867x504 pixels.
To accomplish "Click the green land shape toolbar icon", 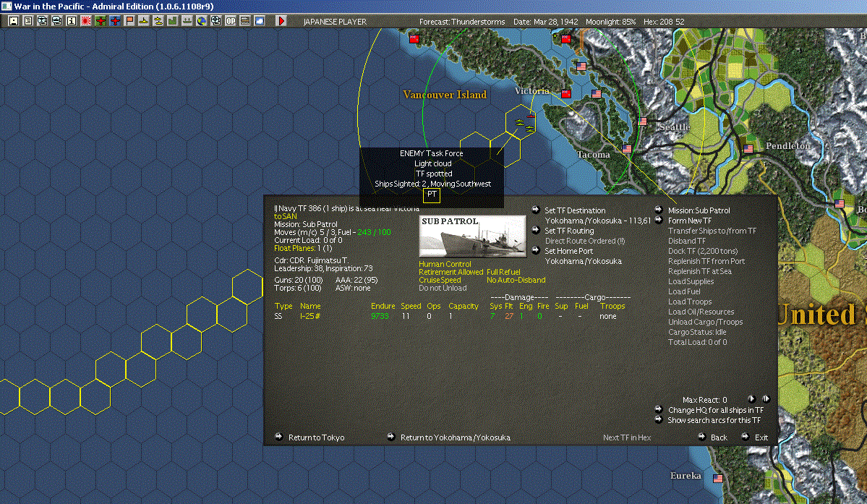I will (x=173, y=21).
